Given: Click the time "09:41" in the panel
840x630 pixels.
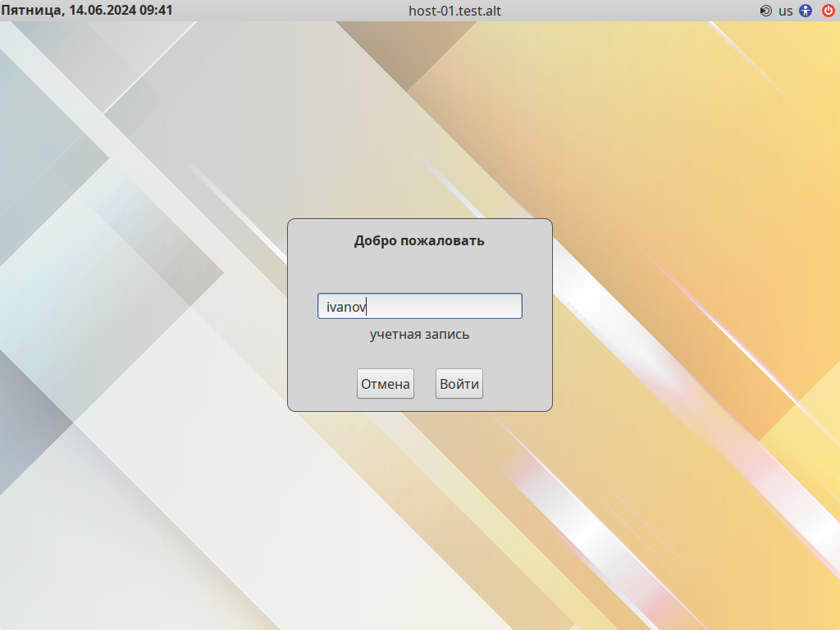Looking at the screenshot, I should pos(157,11).
